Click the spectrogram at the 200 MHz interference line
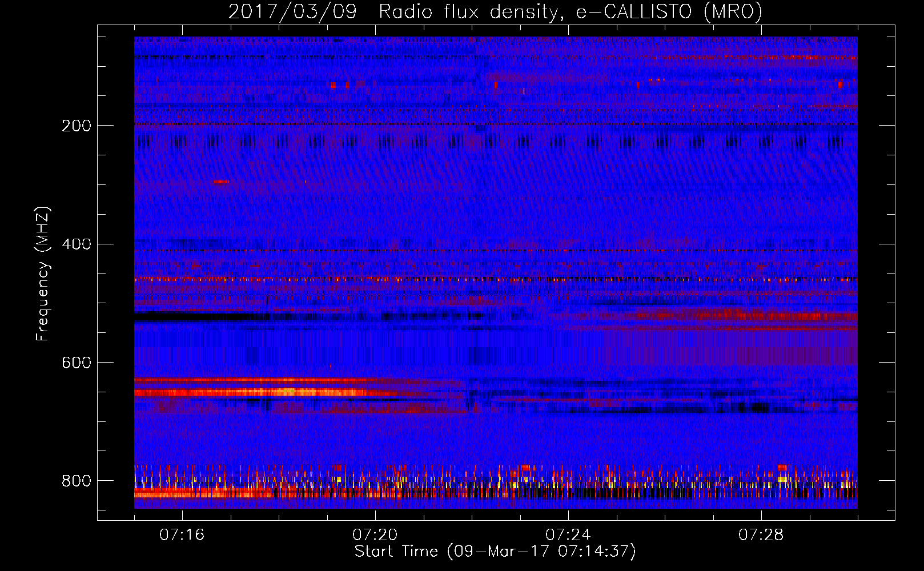The width and height of the screenshot is (924, 571). pyautogui.click(x=496, y=124)
